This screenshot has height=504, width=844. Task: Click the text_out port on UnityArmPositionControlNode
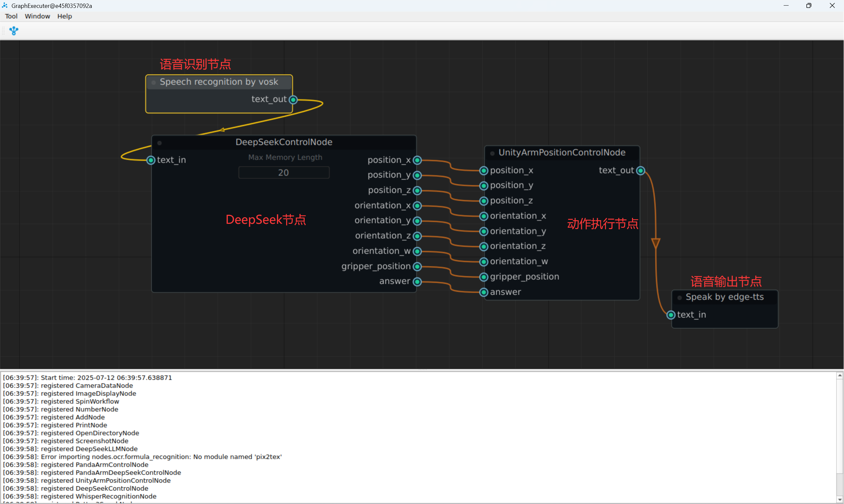pos(641,170)
